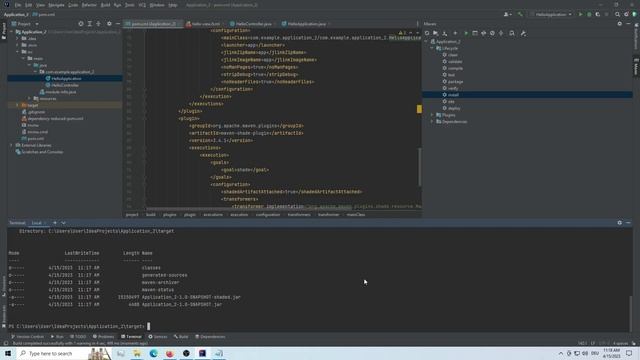
Task: Click the Maven find/analyze dependencies icon
Action: (x=512, y=33)
